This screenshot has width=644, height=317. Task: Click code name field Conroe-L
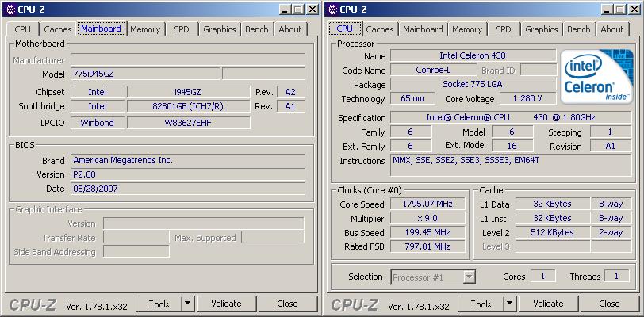433,70
